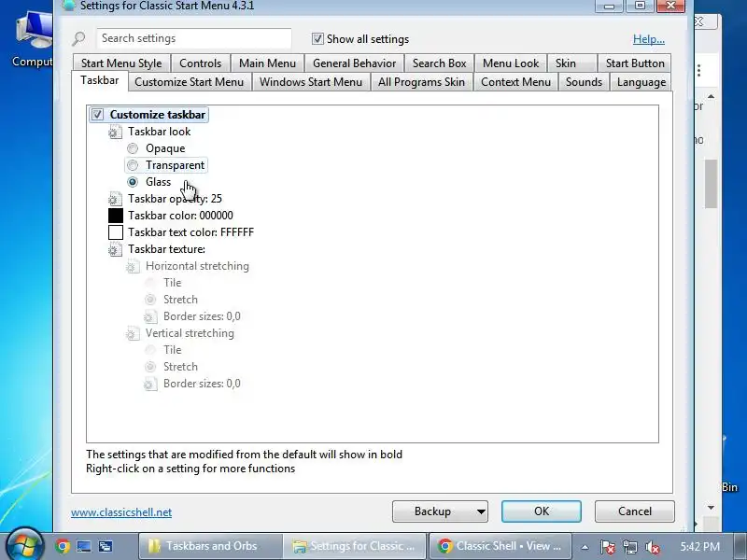This screenshot has width=747, height=560.
Task: Select the Taskbar tab
Action: (x=100, y=80)
